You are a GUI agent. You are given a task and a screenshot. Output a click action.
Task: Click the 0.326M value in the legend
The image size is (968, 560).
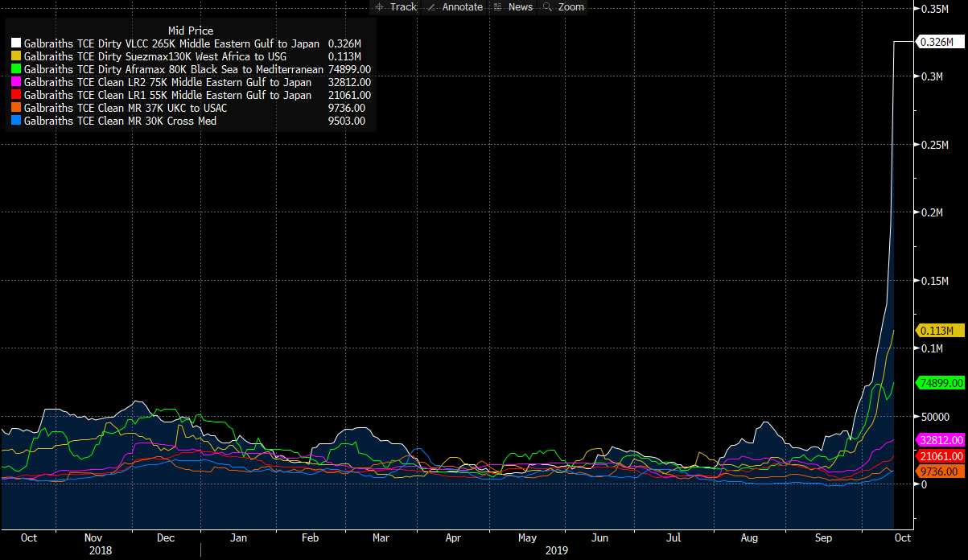pyautogui.click(x=344, y=43)
